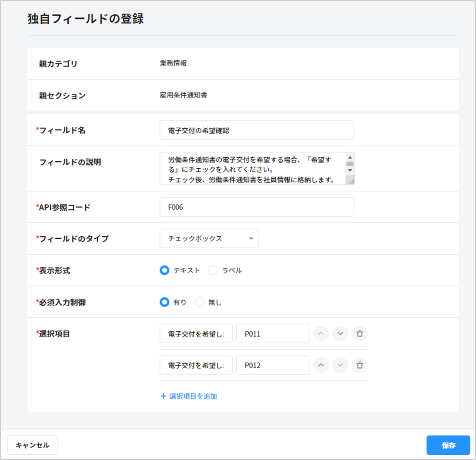Move P012 item up with arrow icon

pos(321,365)
